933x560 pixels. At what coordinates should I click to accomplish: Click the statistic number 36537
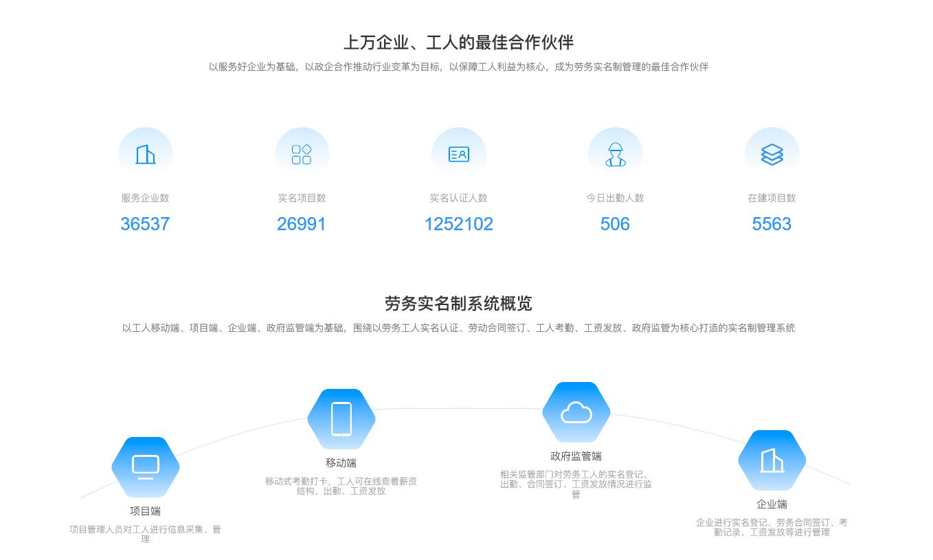tap(145, 224)
